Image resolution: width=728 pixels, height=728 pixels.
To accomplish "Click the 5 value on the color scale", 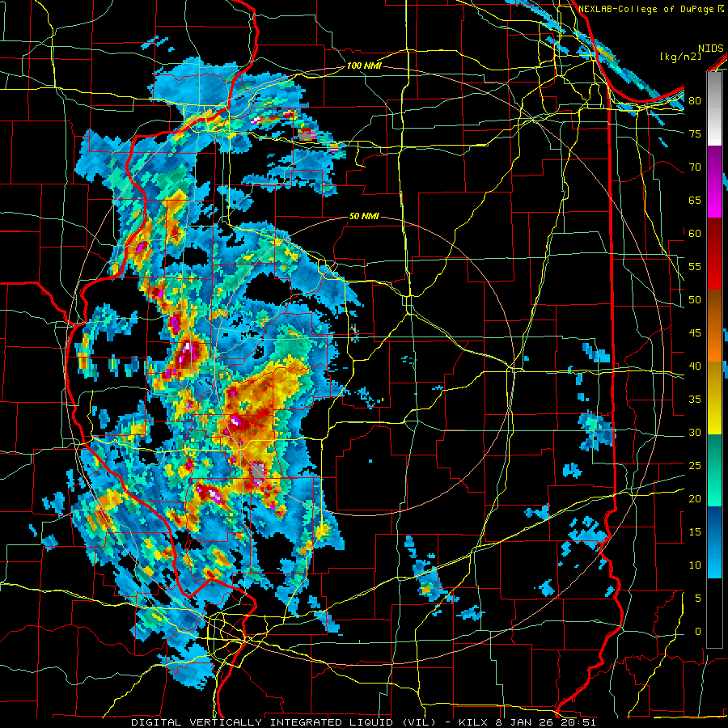I will point(698,598).
